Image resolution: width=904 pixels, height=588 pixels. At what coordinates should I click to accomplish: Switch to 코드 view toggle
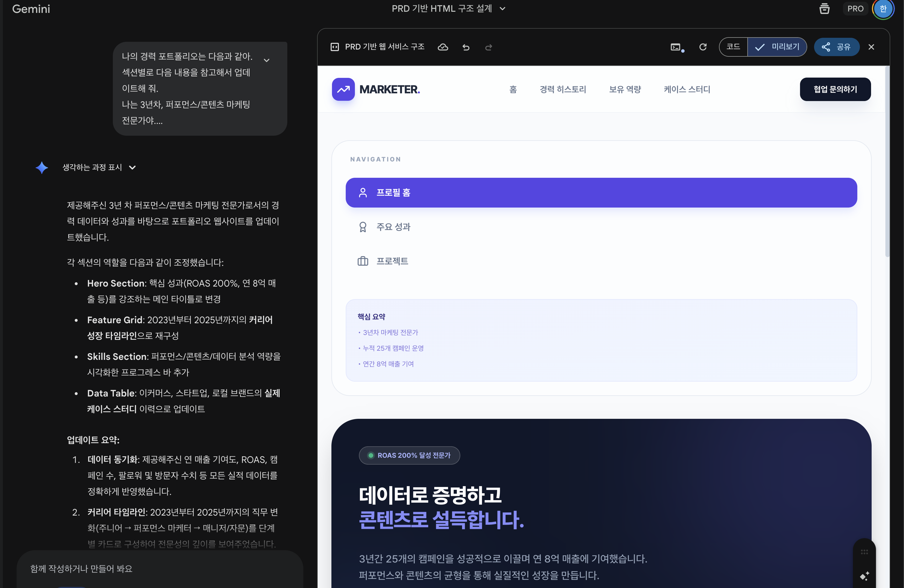pos(733,47)
